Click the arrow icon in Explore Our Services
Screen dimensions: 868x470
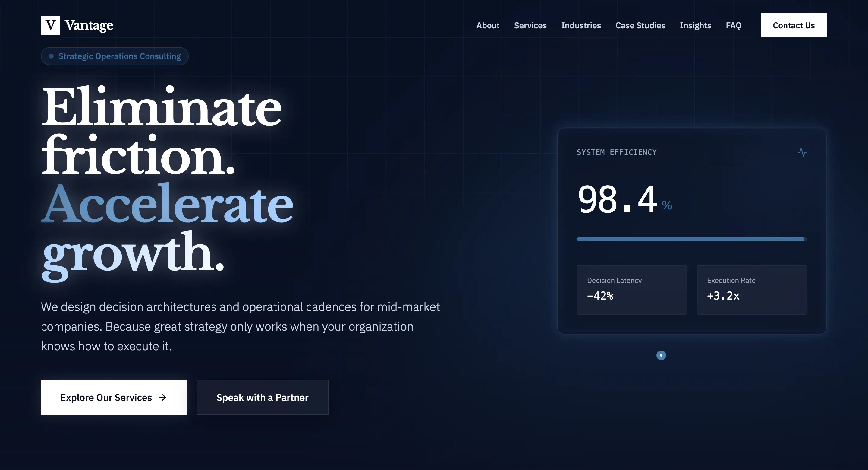click(x=162, y=398)
